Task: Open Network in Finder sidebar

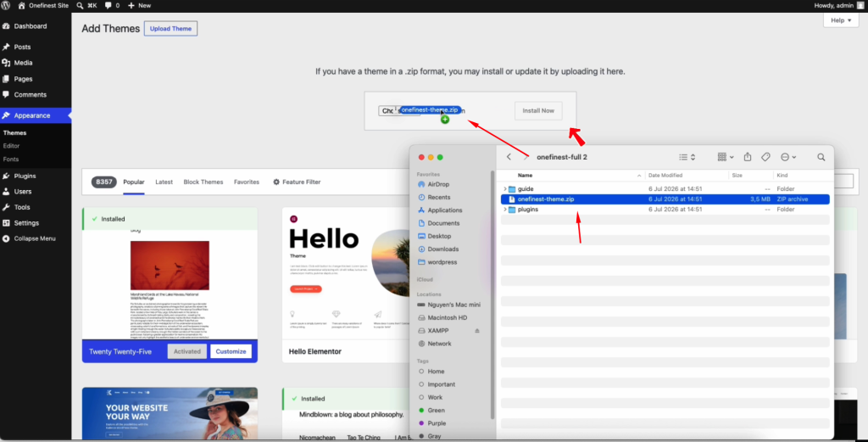Action: pos(435,344)
